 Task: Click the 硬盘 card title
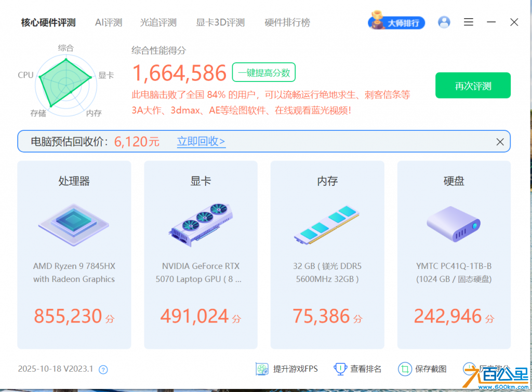tap(454, 181)
